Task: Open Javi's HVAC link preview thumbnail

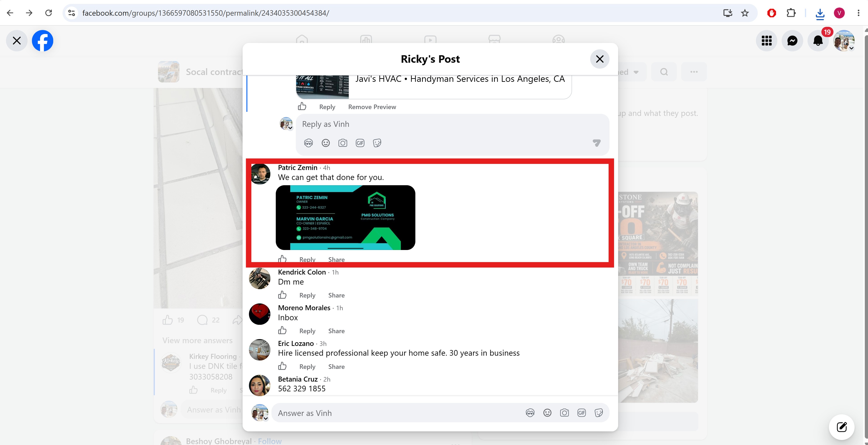Action: [x=322, y=87]
